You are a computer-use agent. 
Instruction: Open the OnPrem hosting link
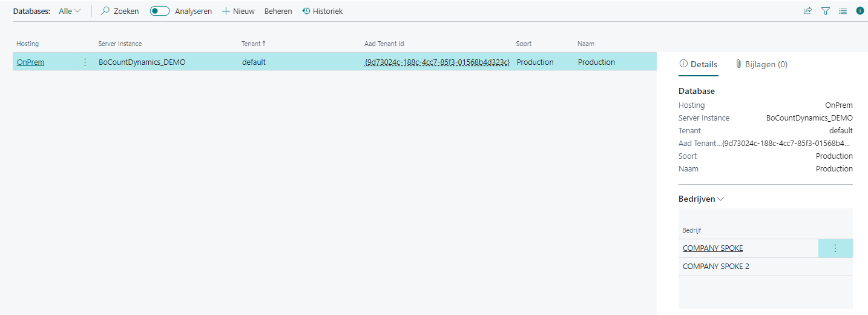pos(30,62)
